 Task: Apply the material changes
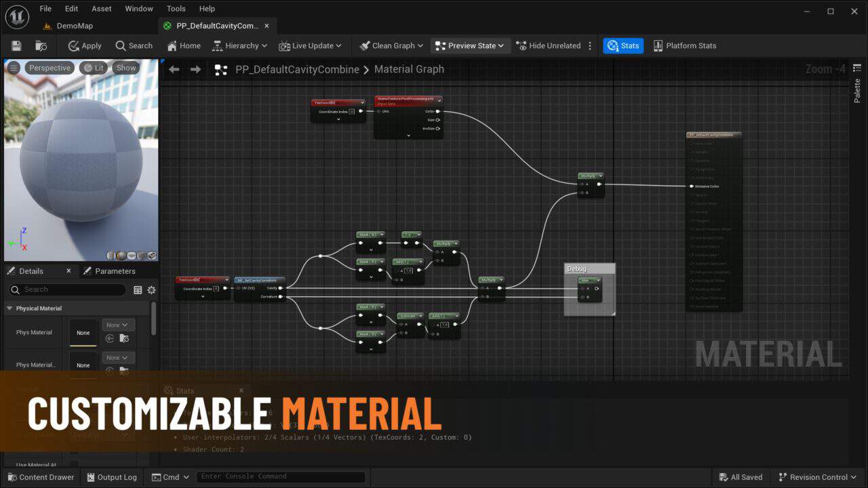point(85,46)
